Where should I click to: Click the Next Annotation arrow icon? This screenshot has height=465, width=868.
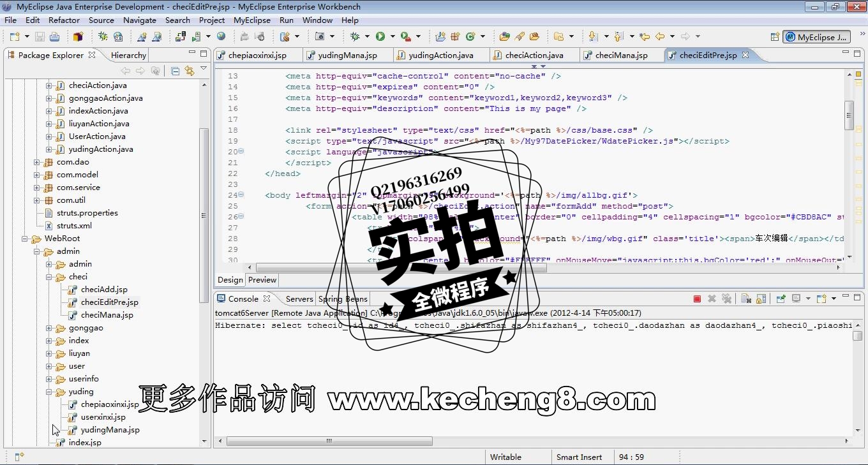593,37
